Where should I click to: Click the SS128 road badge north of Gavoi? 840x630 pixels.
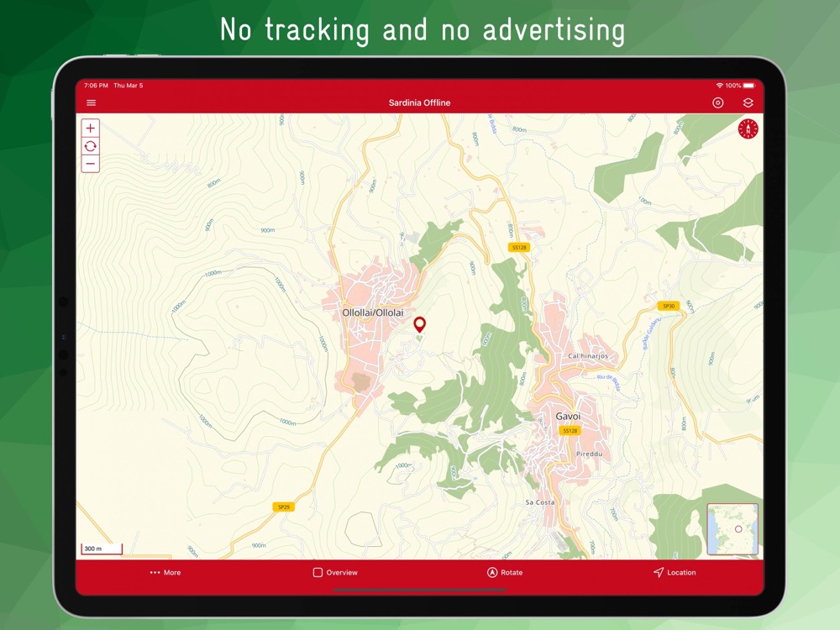coord(519,247)
